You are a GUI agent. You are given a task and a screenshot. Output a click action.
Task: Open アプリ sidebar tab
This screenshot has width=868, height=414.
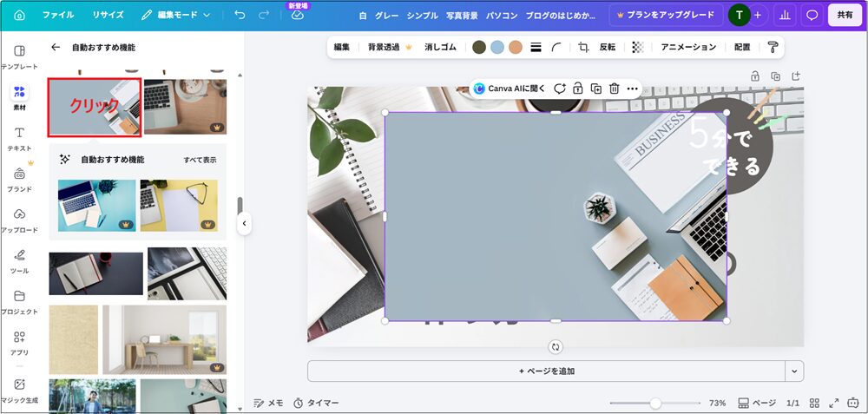[x=19, y=343]
